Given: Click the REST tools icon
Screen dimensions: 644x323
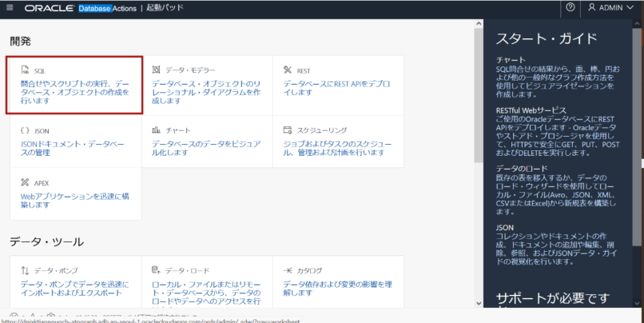Looking at the screenshot, I should click(x=288, y=70).
